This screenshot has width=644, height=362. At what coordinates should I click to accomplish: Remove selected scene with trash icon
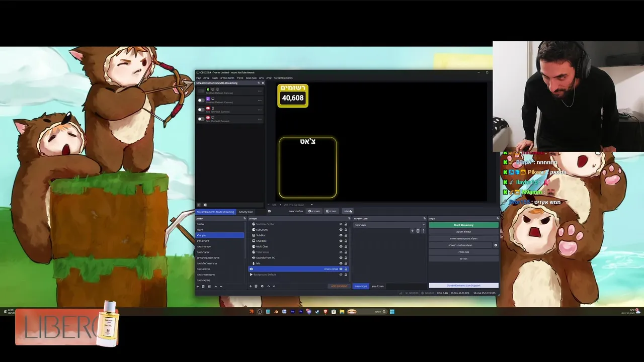[203, 287]
